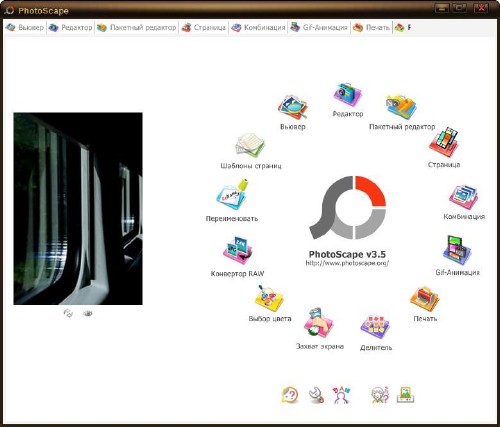500x427 pixels.
Task: Click the help question-mark speech bubble icon
Action: [x=290, y=395]
